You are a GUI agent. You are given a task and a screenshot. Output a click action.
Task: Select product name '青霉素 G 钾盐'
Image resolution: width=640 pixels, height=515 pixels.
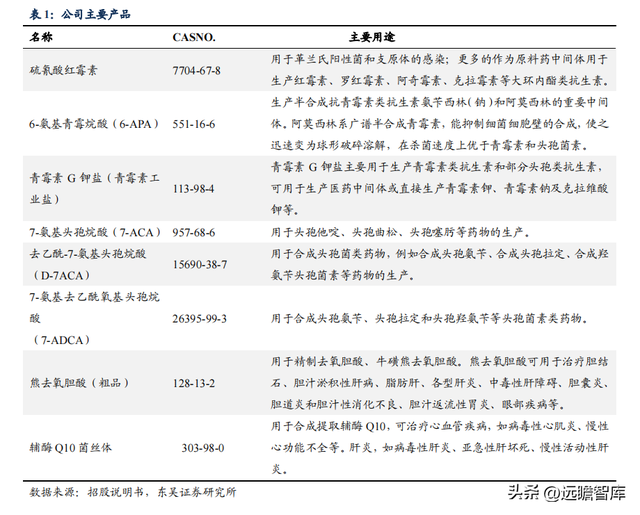[66, 178]
